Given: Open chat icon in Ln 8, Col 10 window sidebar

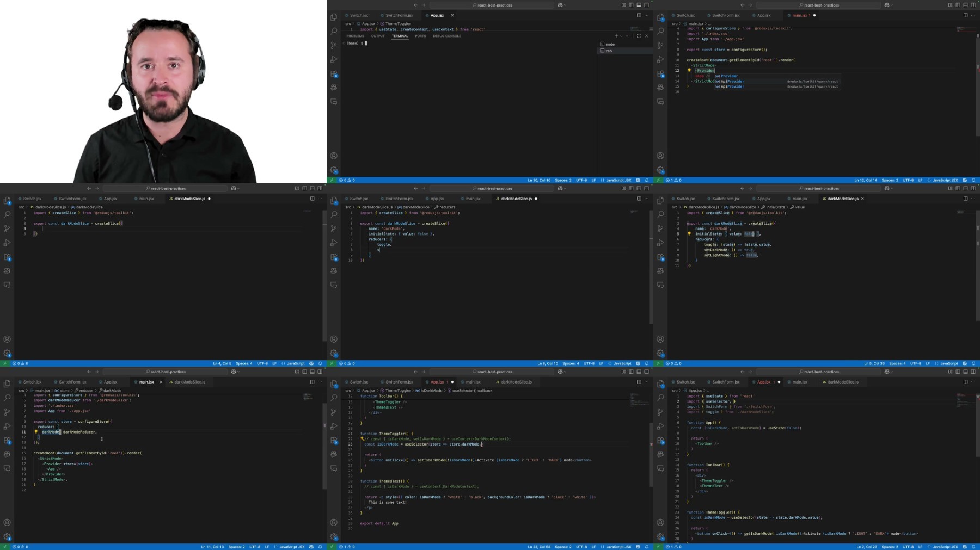Looking at the screenshot, I should tap(334, 285).
